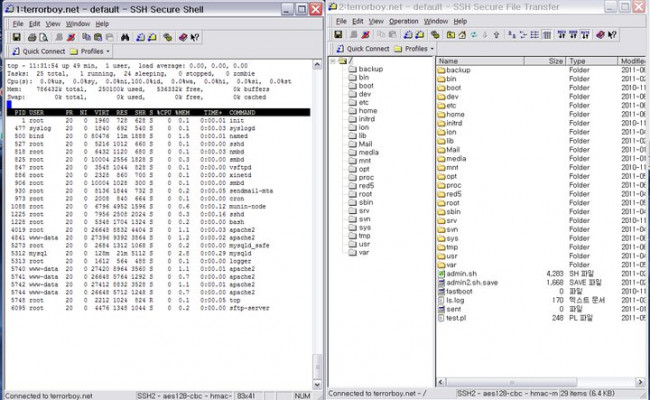Select test.pl file in file list
This screenshot has height=400, width=650.
(457, 319)
